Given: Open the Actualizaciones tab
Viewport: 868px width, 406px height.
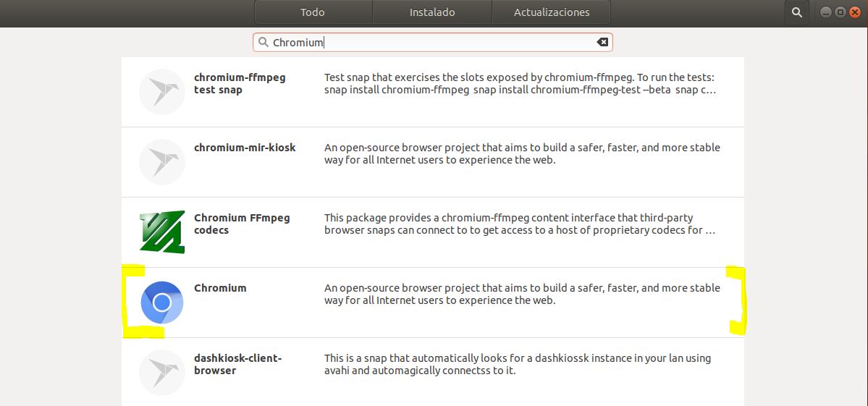Looking at the screenshot, I should coord(552,12).
